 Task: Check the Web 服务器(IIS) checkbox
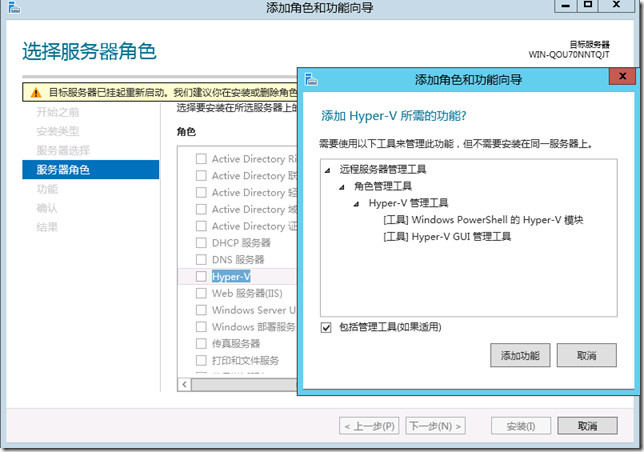click(x=201, y=293)
